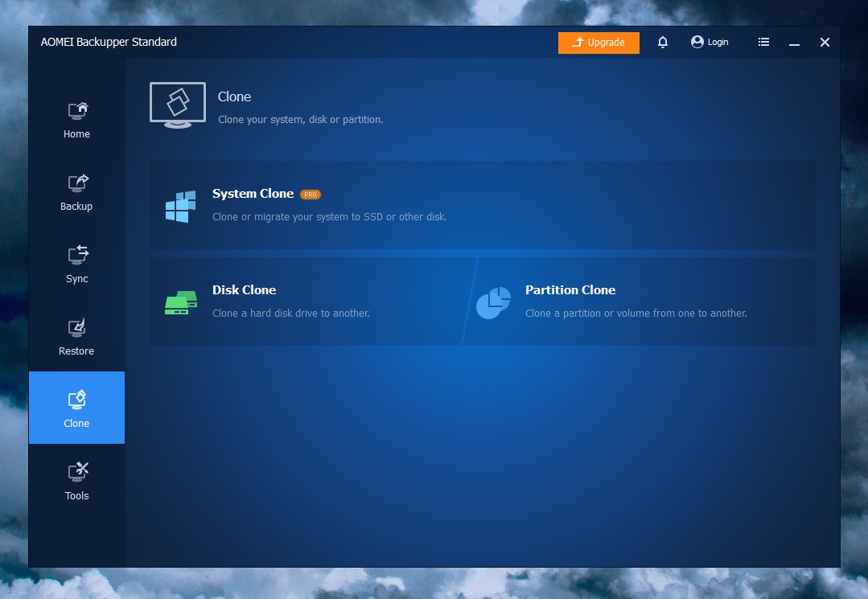Select the Clone sidebar icon
The width and height of the screenshot is (868, 599).
[77, 400]
